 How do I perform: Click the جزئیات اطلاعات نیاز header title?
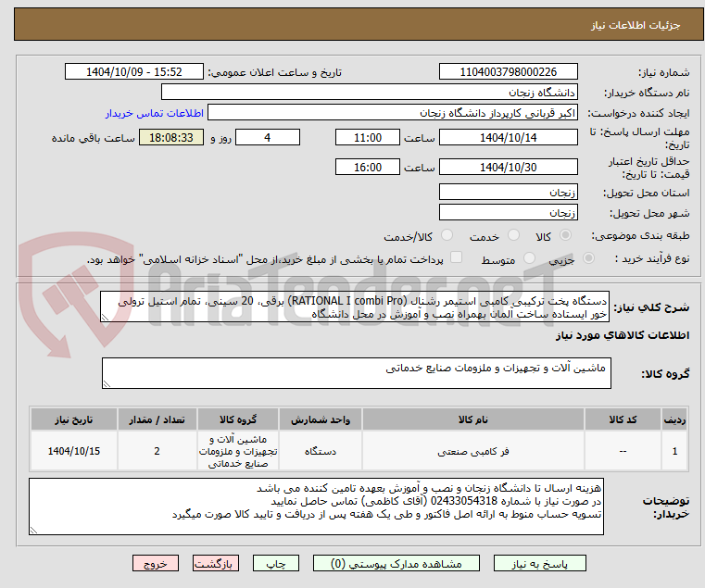pos(635,25)
